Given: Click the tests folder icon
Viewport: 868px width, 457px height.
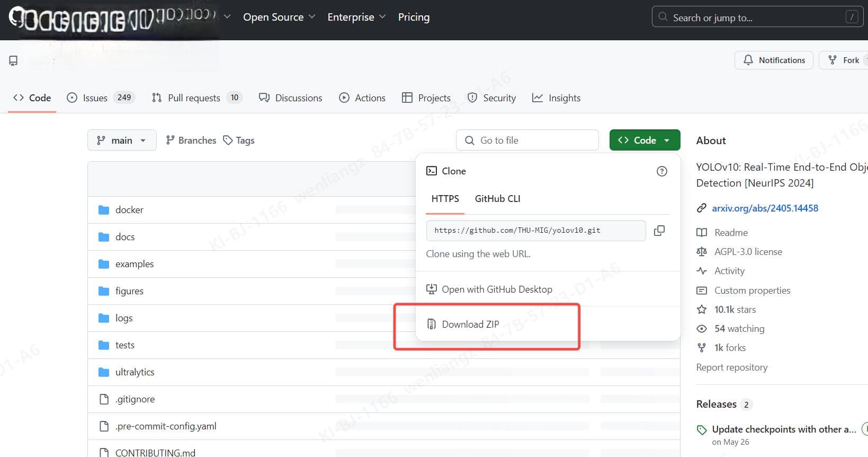Looking at the screenshot, I should point(104,345).
